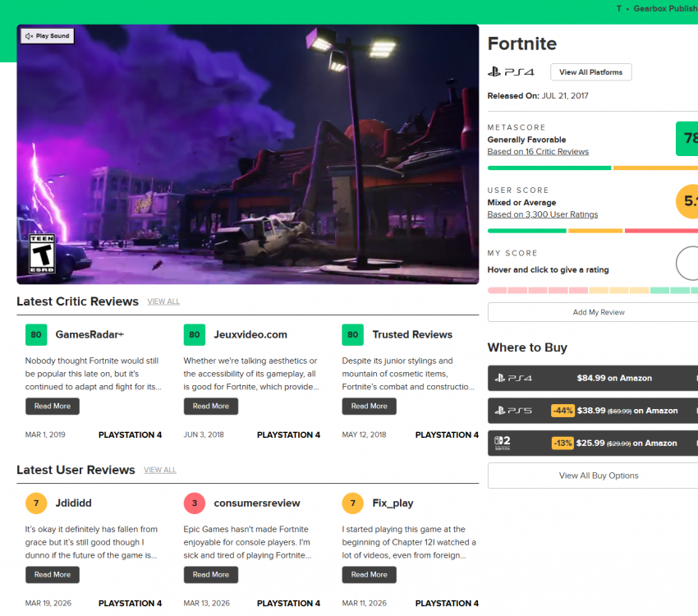The width and height of the screenshot is (698, 616).
Task: Open Jdididd user profile name
Action: click(x=73, y=503)
